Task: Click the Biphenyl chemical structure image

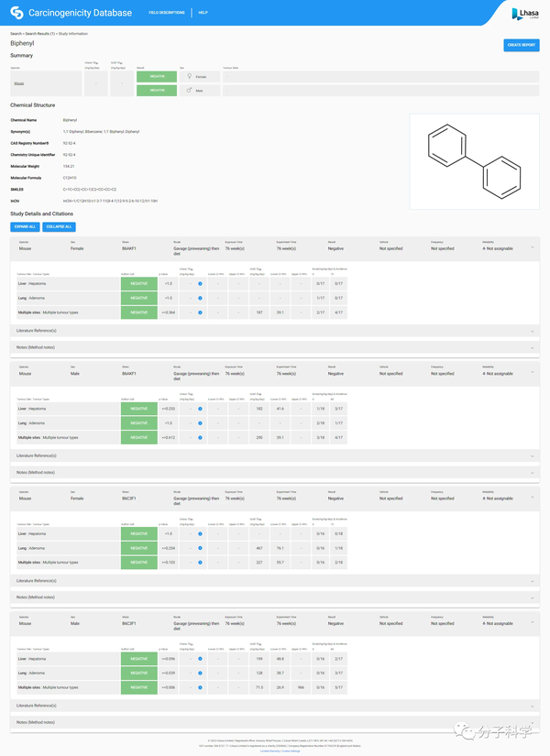Action: tap(474, 161)
